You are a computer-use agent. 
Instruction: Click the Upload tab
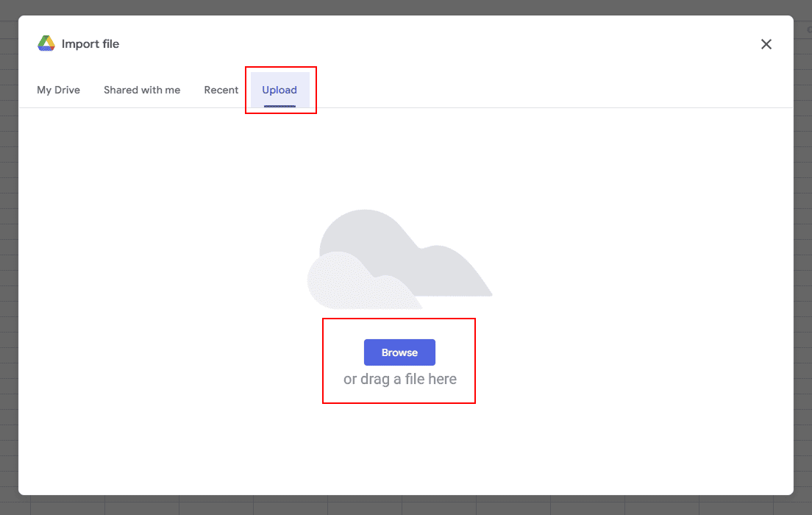tap(279, 90)
